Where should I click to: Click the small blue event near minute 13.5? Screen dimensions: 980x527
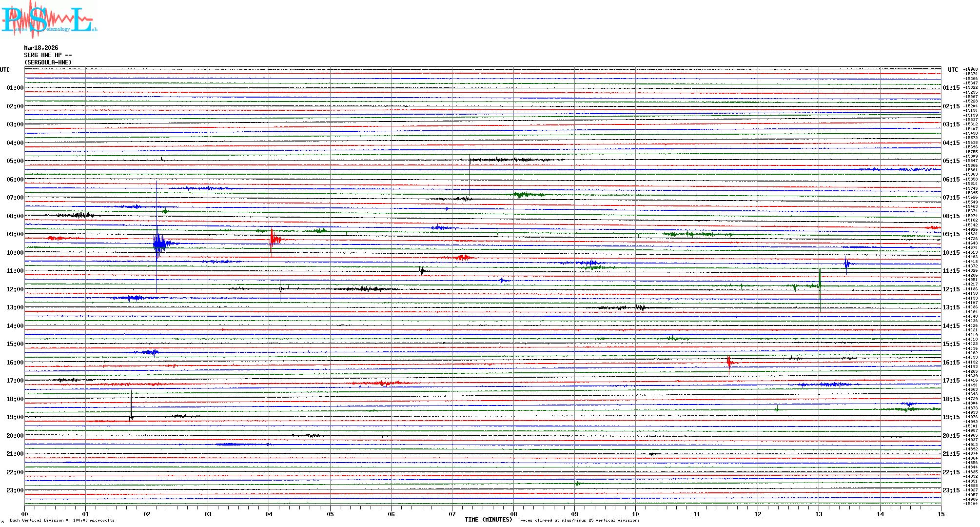846,264
